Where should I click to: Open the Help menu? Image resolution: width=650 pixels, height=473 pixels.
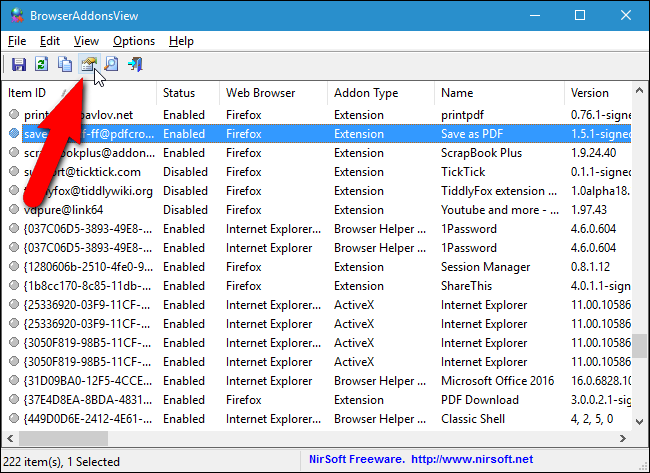(181, 41)
